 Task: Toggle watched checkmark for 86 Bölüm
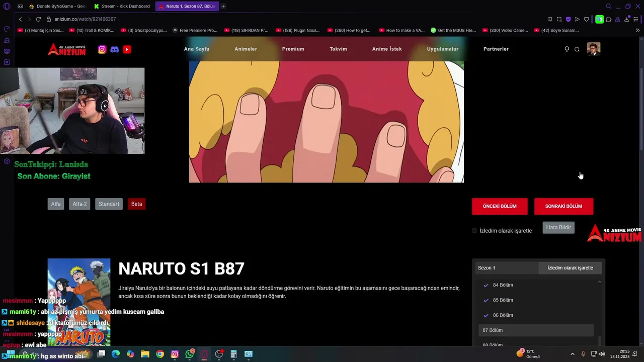pyautogui.click(x=486, y=315)
